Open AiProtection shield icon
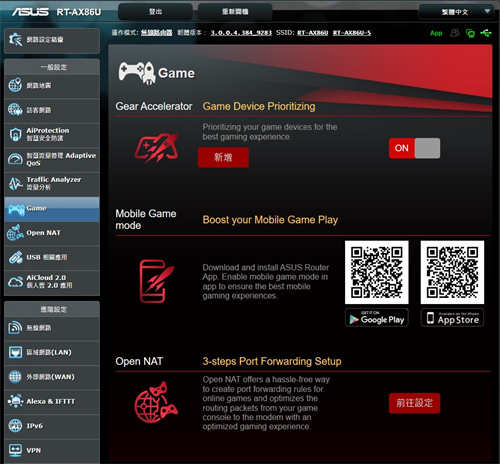Image resolution: width=500 pixels, height=464 pixels. [x=15, y=134]
